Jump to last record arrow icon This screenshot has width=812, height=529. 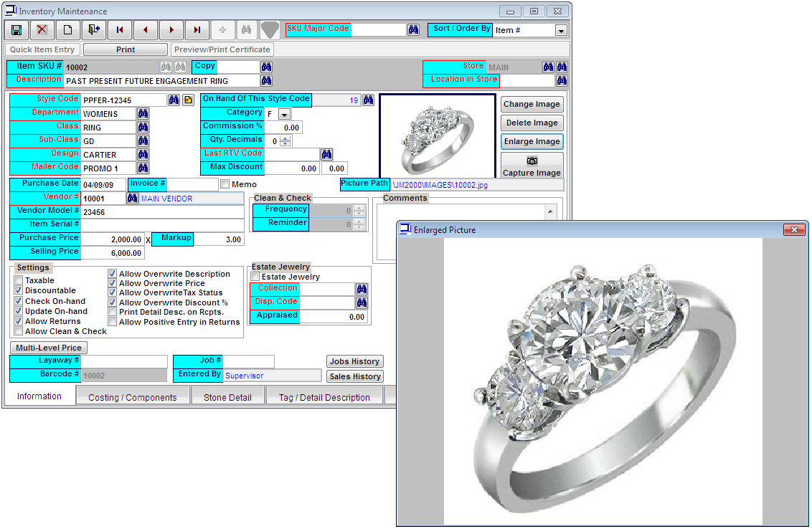tap(197, 30)
